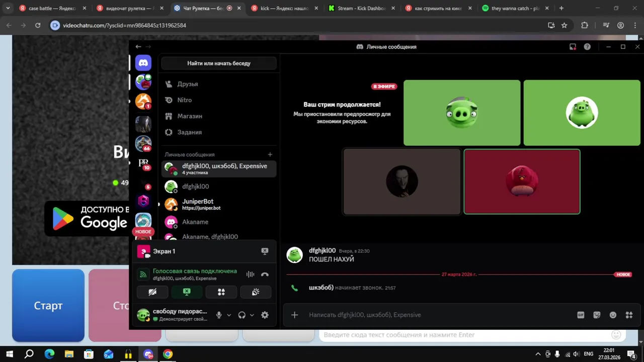Click username dfghjkl00 in chat message
This screenshot has width=644, height=362.
[322, 250]
